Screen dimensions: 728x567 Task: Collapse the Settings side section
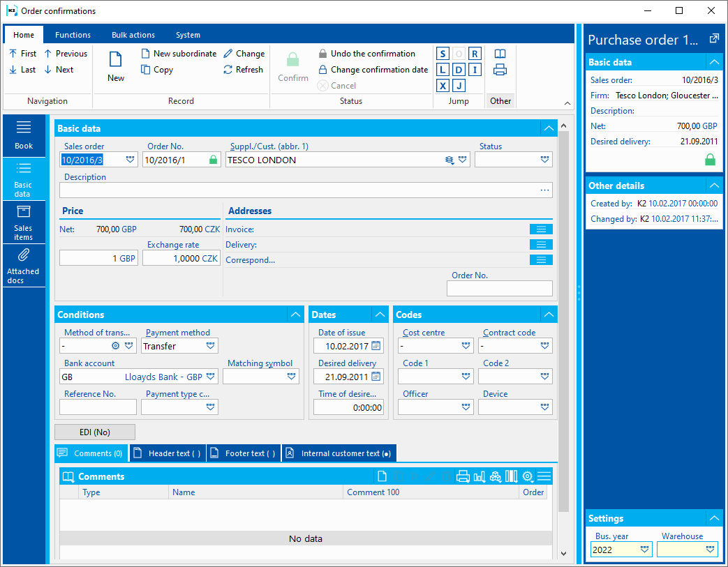click(x=714, y=518)
